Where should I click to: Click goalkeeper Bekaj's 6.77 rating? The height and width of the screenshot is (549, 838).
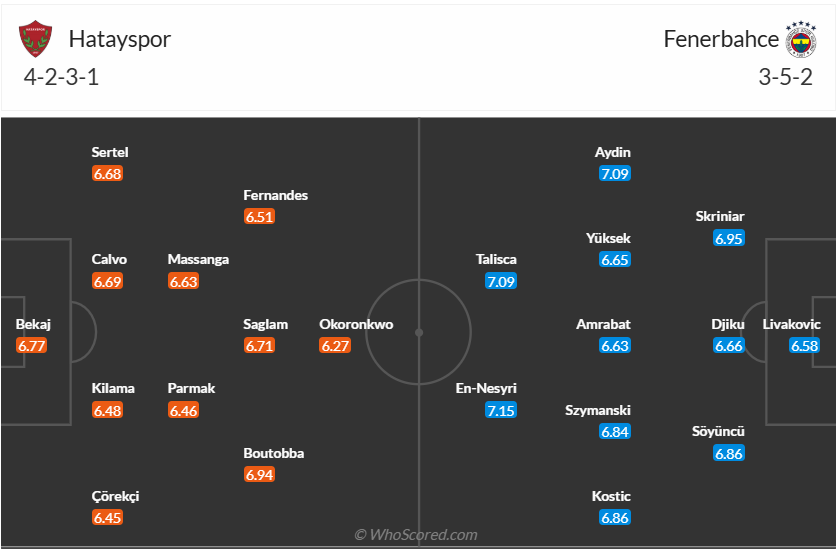(31, 346)
